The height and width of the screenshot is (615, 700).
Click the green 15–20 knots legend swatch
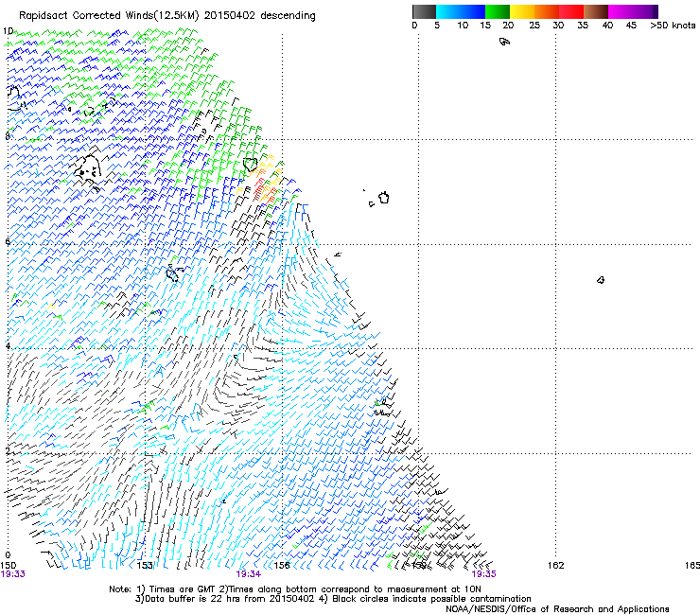point(498,11)
